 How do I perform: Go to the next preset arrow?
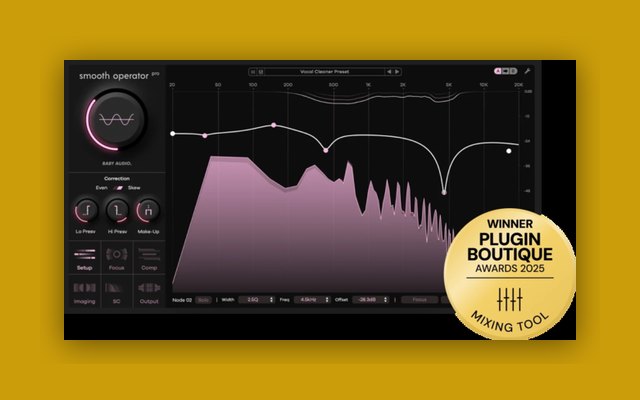[x=397, y=72]
